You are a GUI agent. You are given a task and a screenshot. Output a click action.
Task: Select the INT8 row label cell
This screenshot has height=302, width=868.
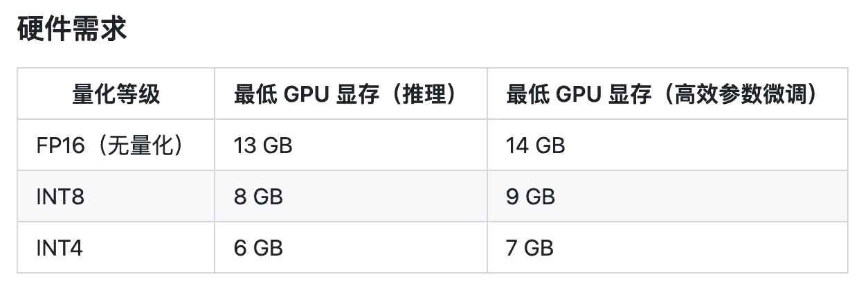60,197
